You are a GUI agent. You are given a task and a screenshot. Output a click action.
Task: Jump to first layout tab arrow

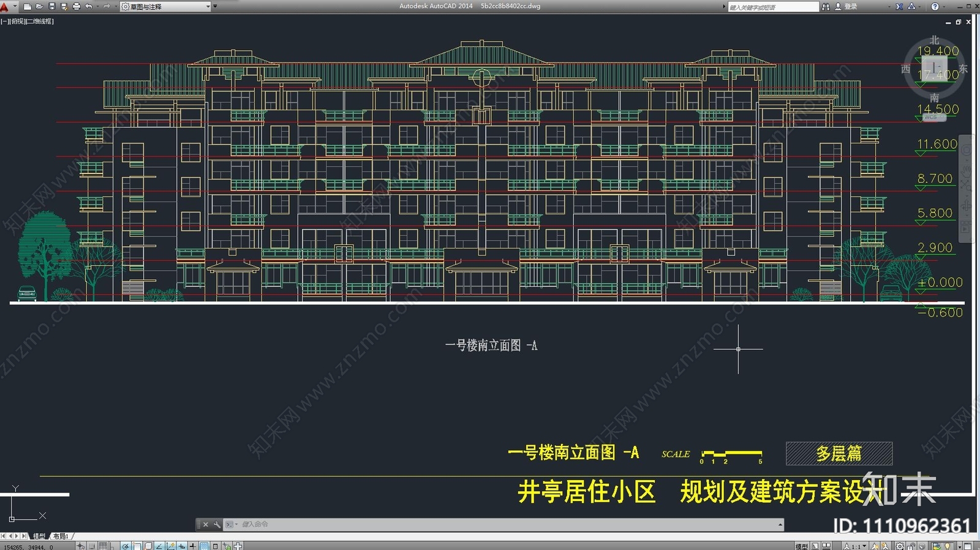coord(3,536)
